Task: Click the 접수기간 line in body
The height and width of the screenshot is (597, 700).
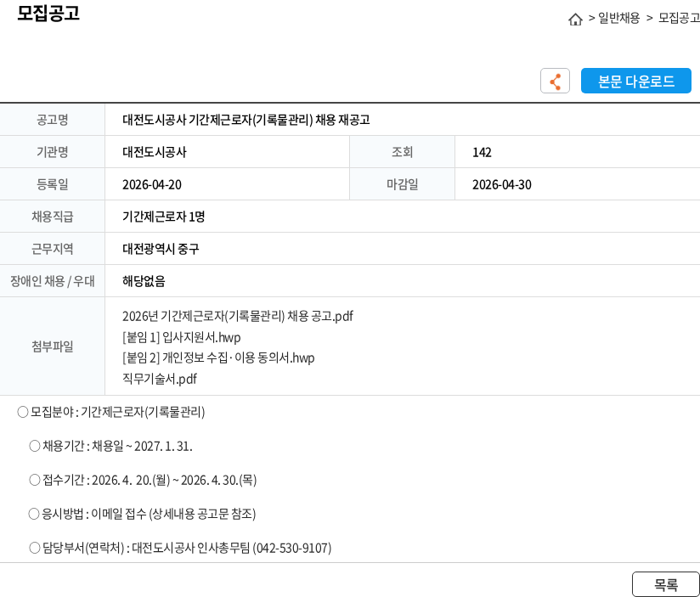Action: click(x=143, y=480)
